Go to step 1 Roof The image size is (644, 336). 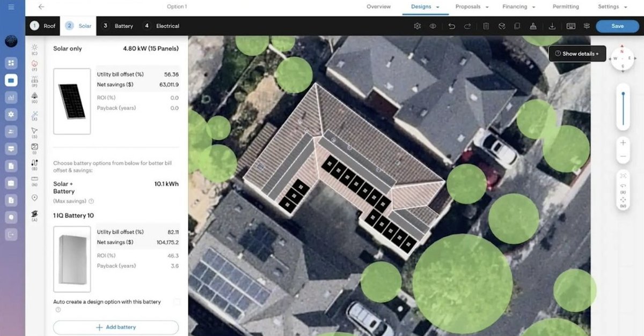[x=42, y=26]
